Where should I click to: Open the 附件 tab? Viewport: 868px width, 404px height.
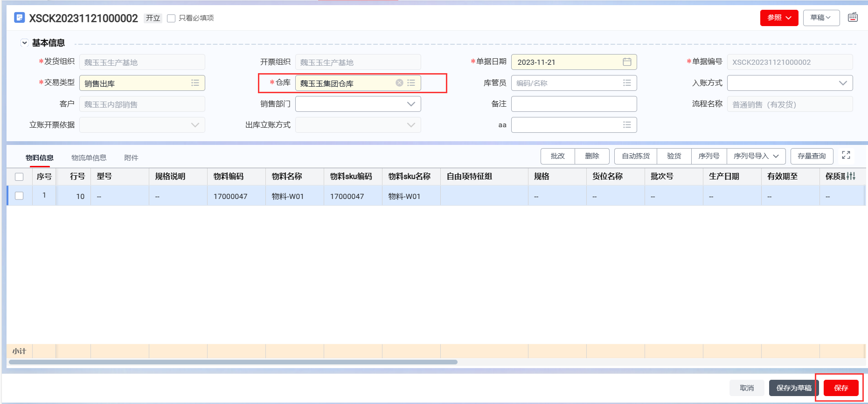131,158
